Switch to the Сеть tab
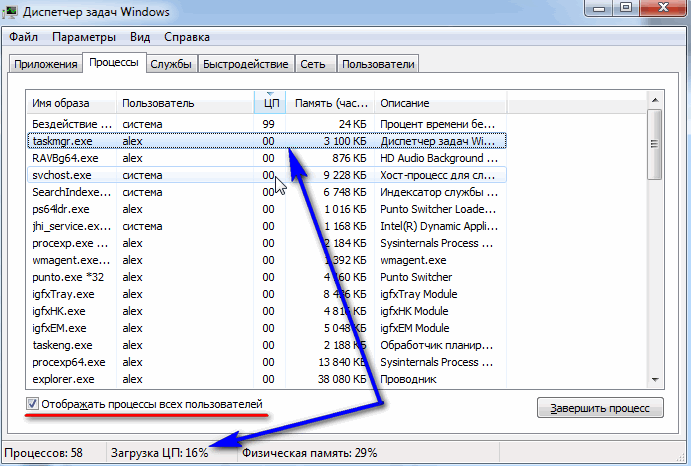This screenshot has height=466, width=691. point(313,64)
